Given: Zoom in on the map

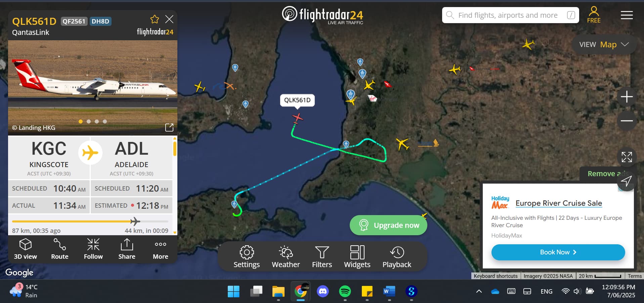Looking at the screenshot, I should [x=627, y=97].
